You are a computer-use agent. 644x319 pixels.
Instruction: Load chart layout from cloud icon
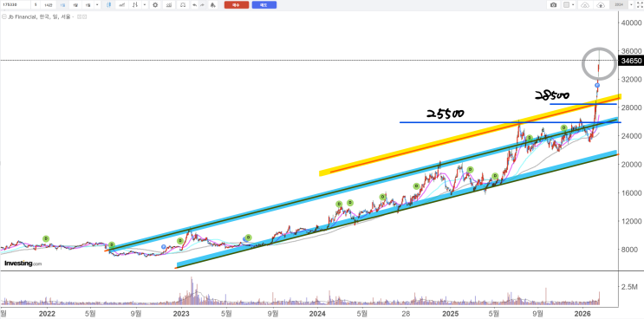click(x=585, y=5)
